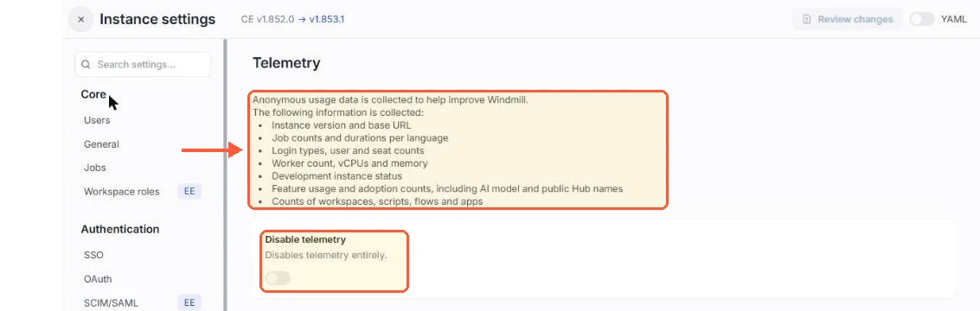
Task: Close the Instance settings panel
Action: (x=80, y=19)
